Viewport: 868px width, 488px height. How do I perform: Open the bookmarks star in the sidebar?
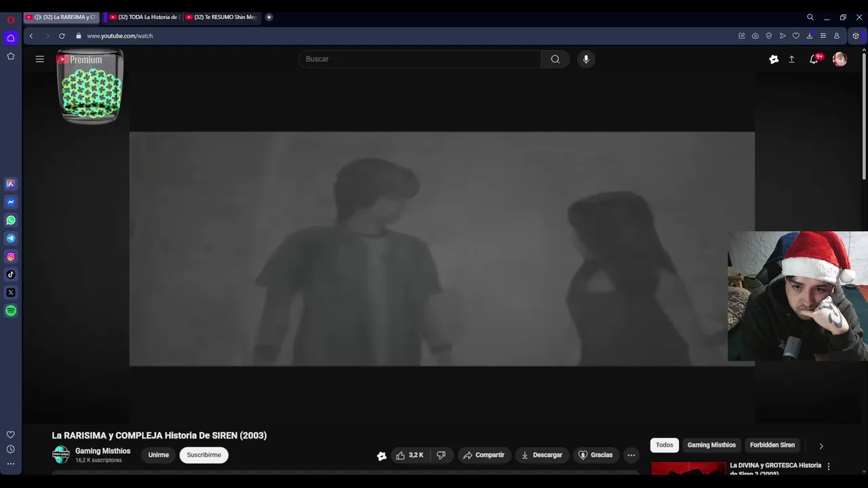(x=11, y=56)
